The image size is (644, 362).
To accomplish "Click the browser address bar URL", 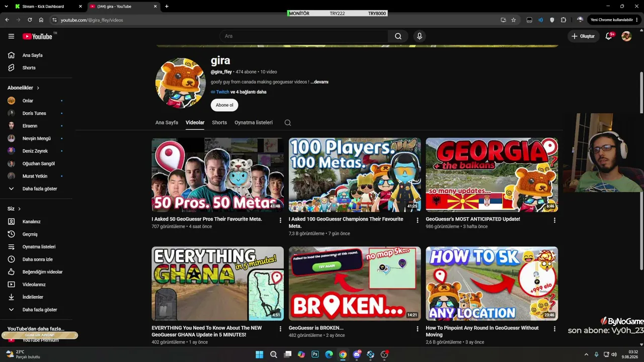I will (92, 20).
